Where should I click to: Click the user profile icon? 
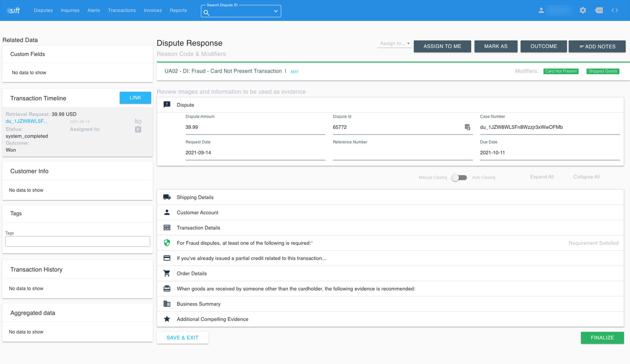click(x=541, y=10)
